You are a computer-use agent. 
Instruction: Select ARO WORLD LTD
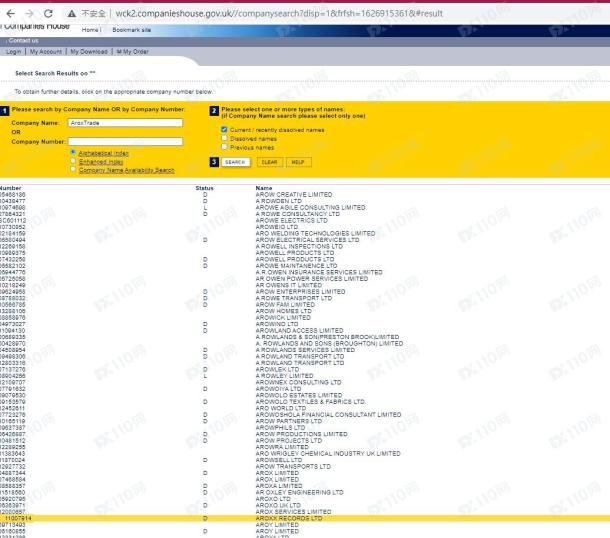[281, 408]
